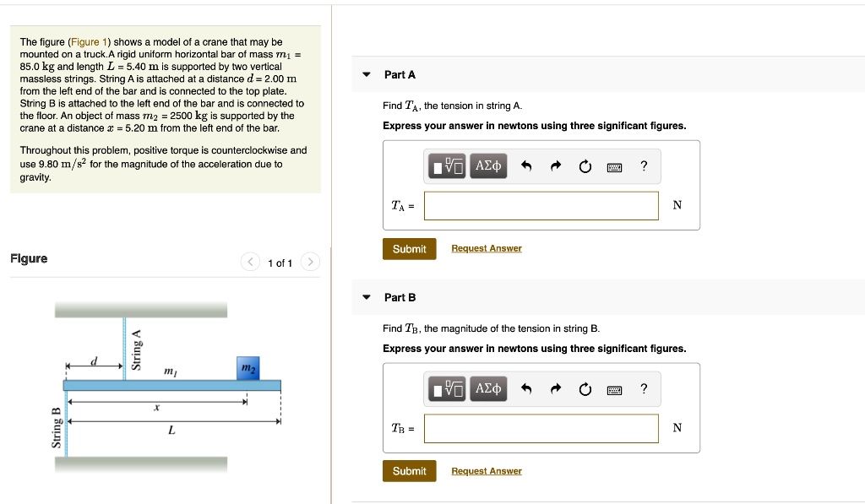Undo your entry using Part B's undo arrow

pos(527,388)
